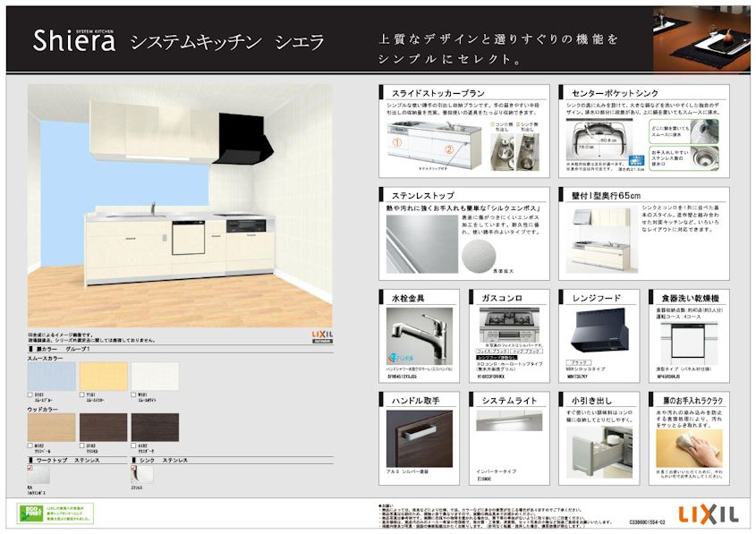Open the gas stove photo
Viewport: 756px width, 534px height.
509,326
